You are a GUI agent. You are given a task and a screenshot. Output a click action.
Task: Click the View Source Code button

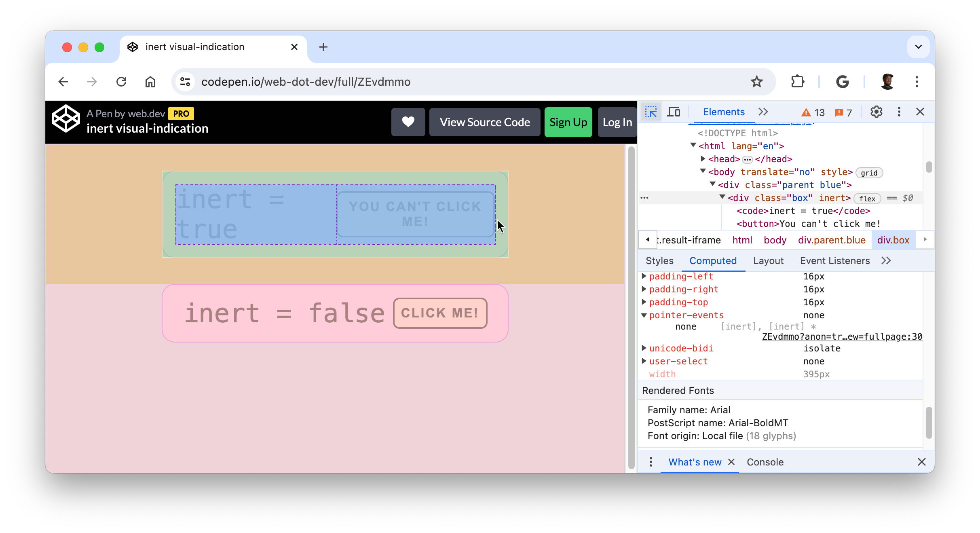[485, 121]
